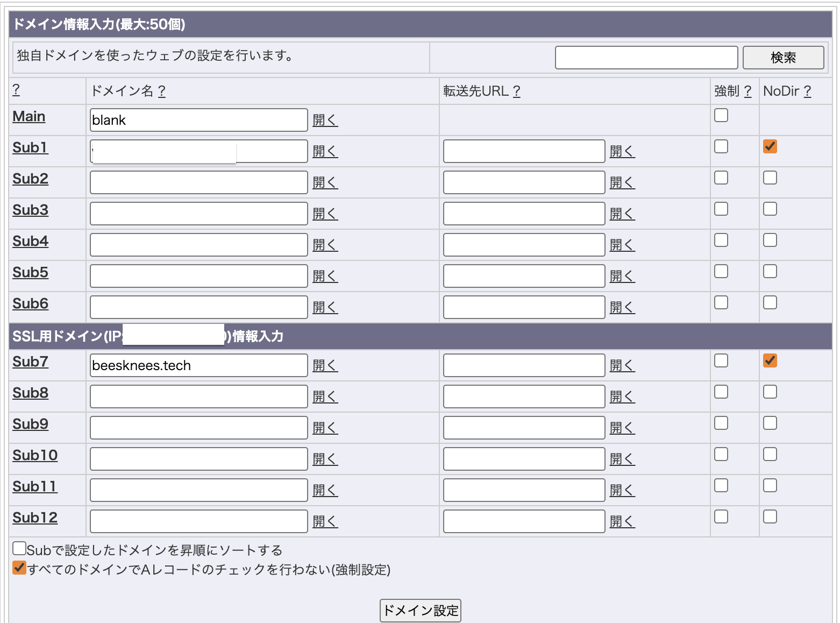Toggle NoDir on the Sub12 row

point(770,516)
